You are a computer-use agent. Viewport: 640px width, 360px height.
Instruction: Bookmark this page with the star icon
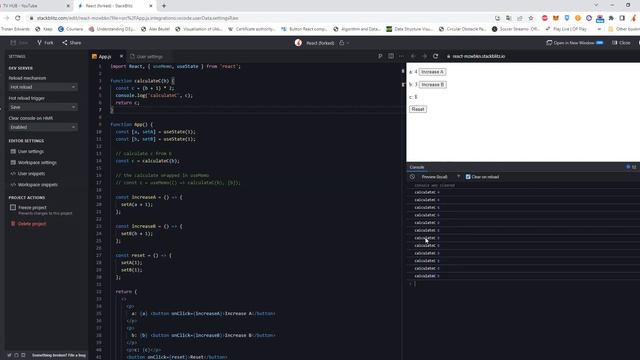(531, 18)
